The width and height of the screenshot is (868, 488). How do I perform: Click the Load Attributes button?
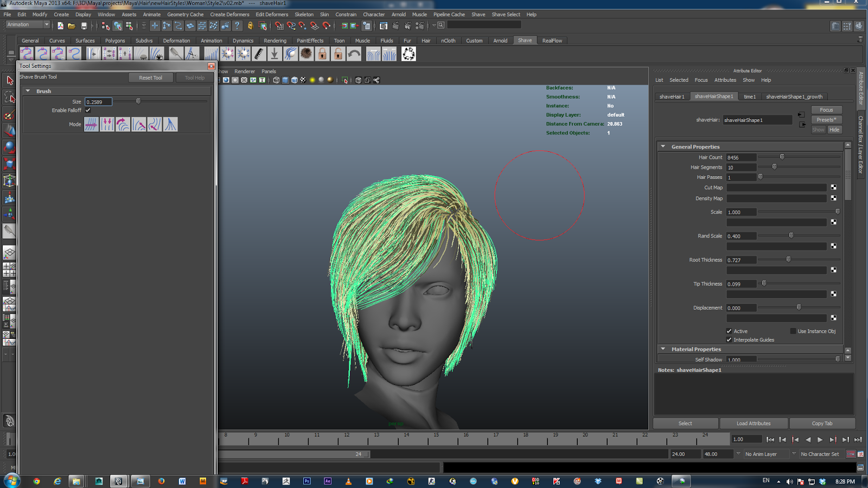(754, 423)
